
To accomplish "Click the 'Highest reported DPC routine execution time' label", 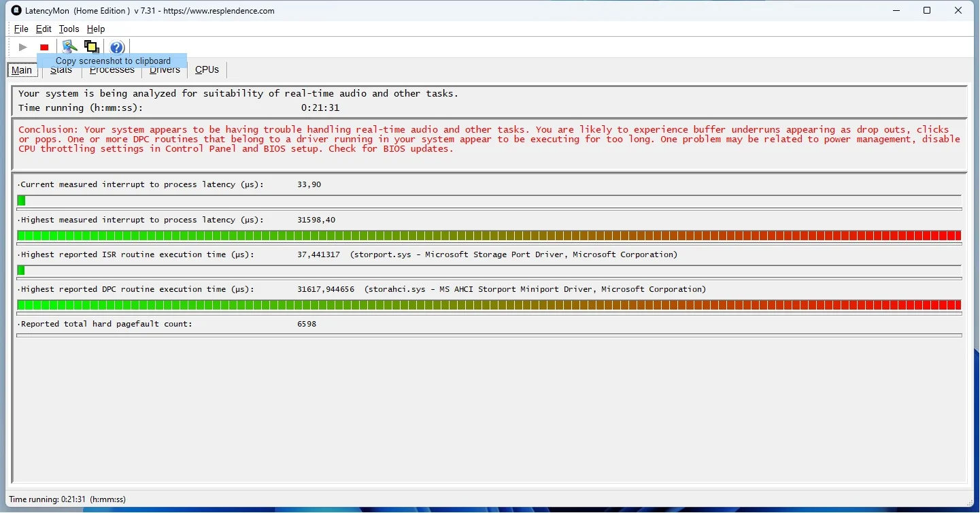I will coord(136,289).
